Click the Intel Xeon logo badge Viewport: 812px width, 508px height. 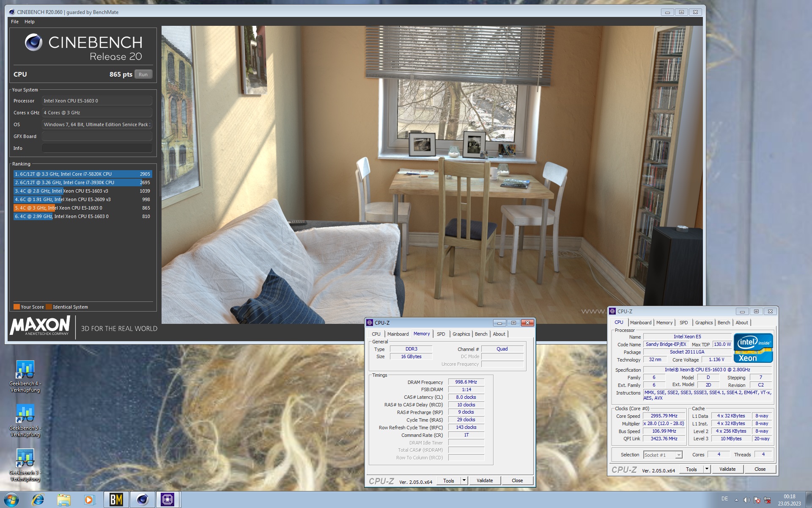coord(753,348)
